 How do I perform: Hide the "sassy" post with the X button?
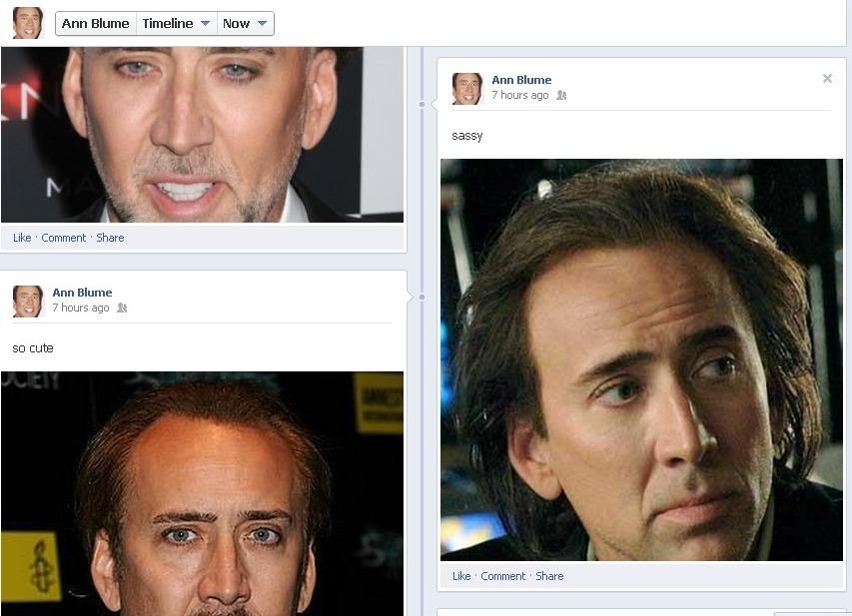click(x=827, y=79)
